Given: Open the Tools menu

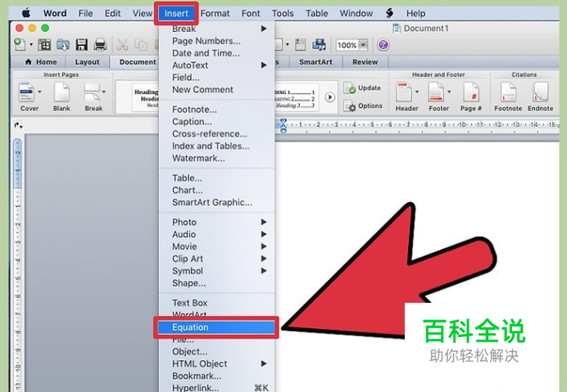Looking at the screenshot, I should 283,13.
